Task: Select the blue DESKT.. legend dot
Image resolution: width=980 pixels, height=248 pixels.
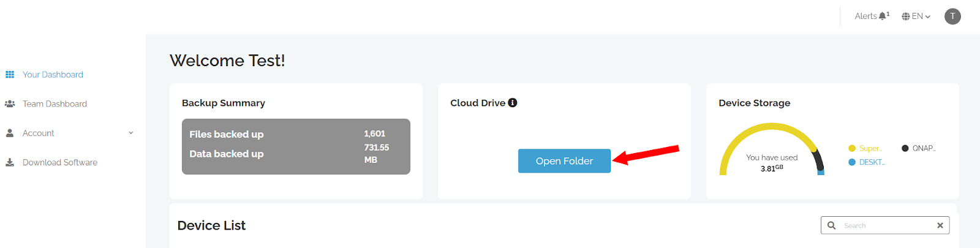Action: tap(852, 162)
